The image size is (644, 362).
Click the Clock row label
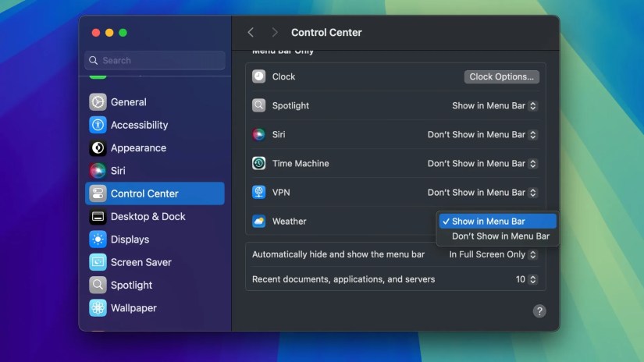click(x=283, y=76)
